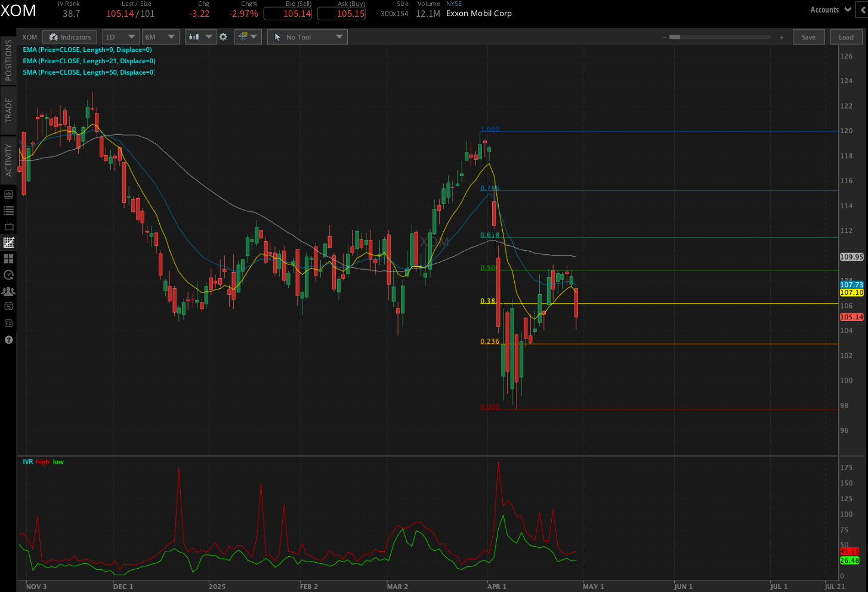The height and width of the screenshot is (592, 868).
Task: Open the watchlist lines icon in sidebar
Action: [x=8, y=210]
